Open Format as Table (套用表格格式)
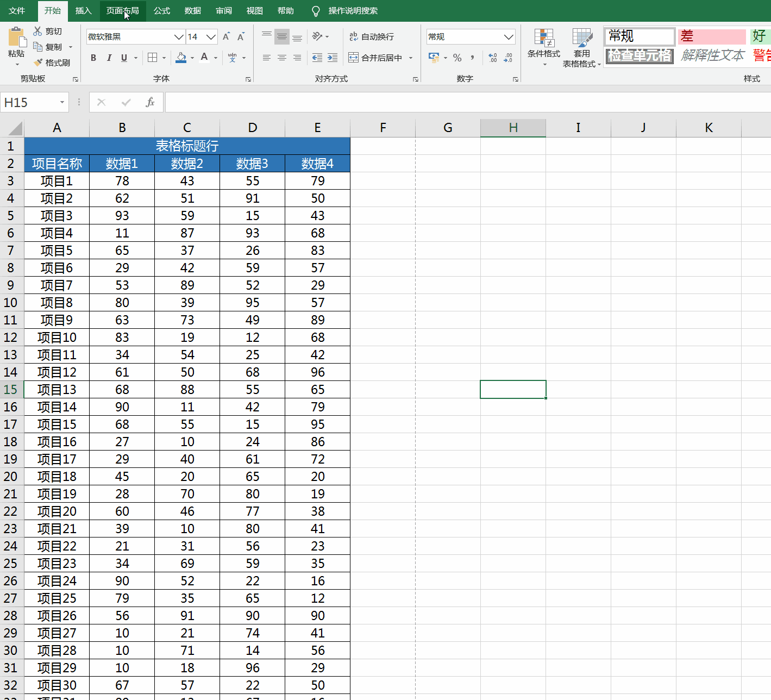The image size is (771, 700). (582, 48)
